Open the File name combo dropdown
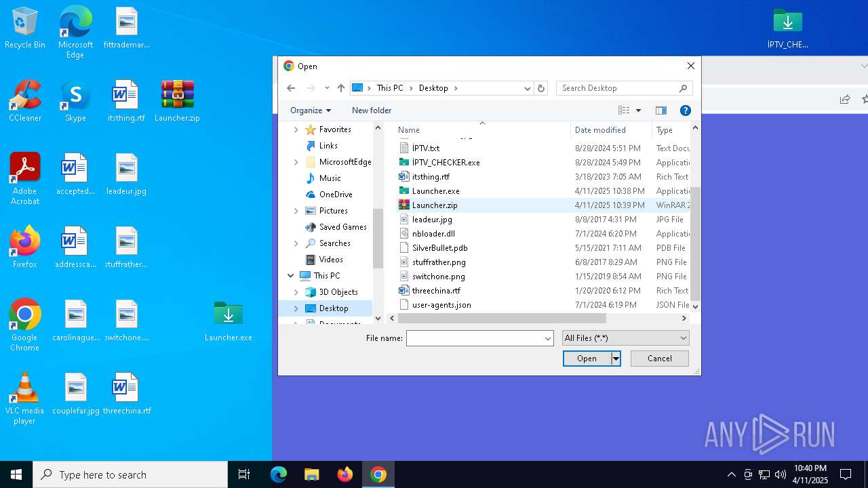 [547, 338]
